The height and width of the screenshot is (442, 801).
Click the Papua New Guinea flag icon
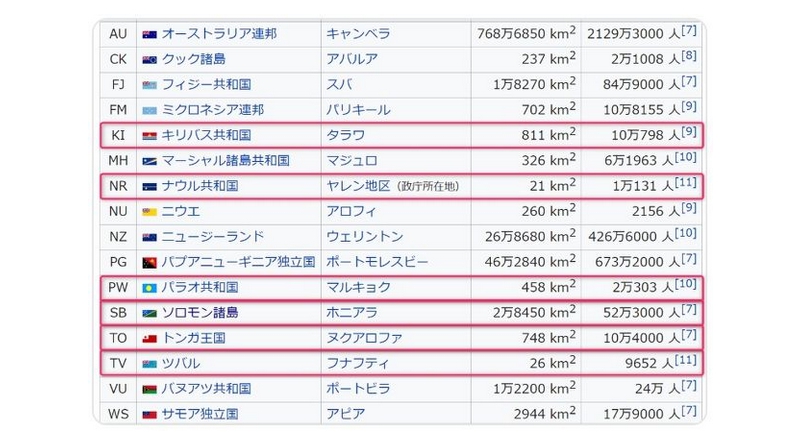[151, 262]
